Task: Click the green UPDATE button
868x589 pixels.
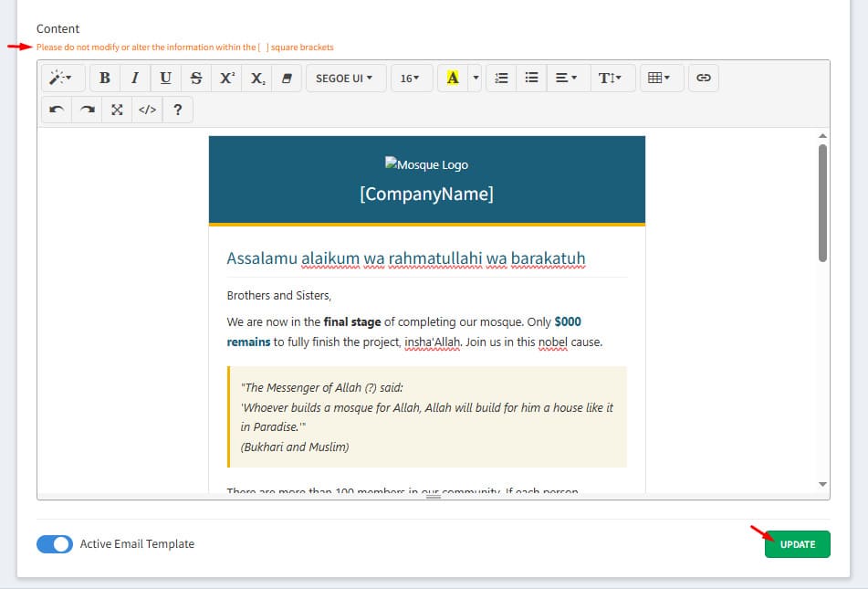Action: pos(797,544)
